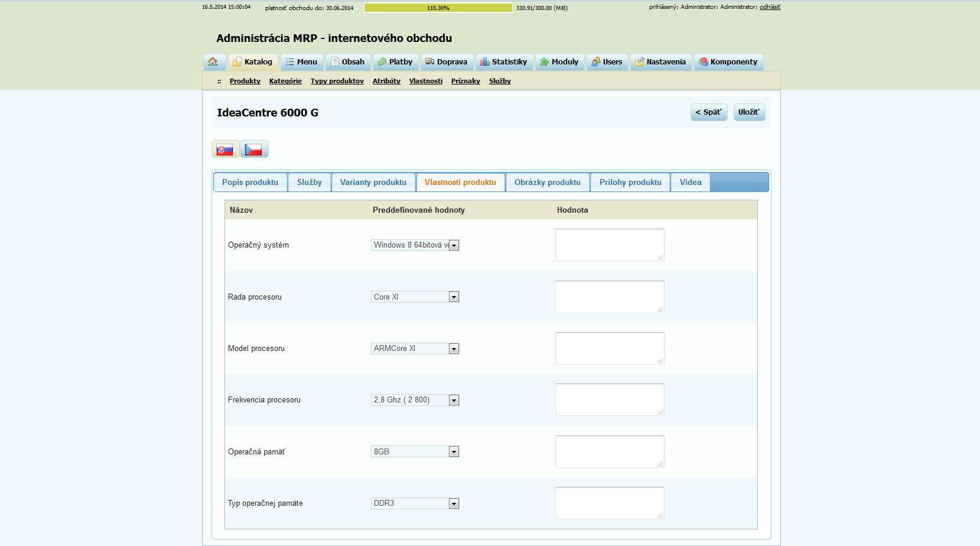Click the Preddefinované hodnoty column header
Screen dimensions: 980x546
(x=419, y=210)
